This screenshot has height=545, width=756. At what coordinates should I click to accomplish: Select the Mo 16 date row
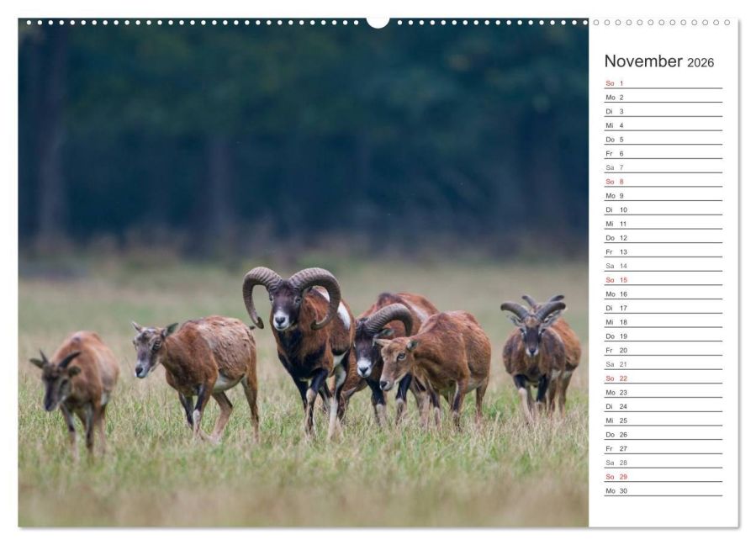[x=663, y=294]
